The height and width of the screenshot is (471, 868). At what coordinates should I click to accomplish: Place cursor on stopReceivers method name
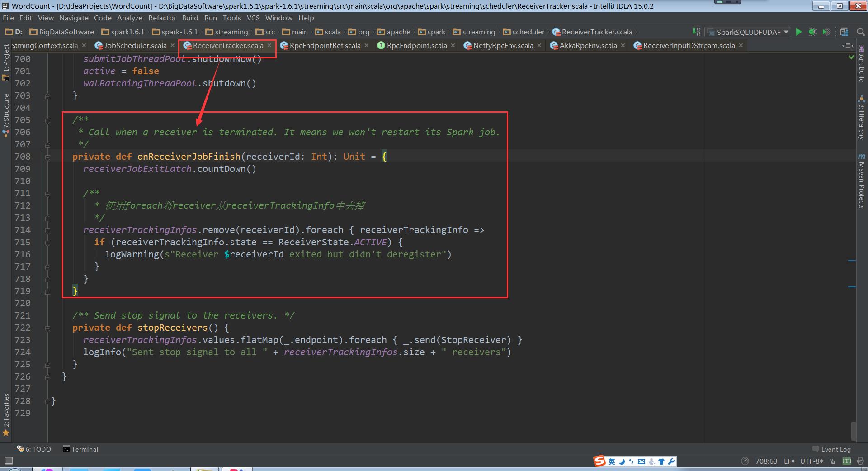[172, 328]
